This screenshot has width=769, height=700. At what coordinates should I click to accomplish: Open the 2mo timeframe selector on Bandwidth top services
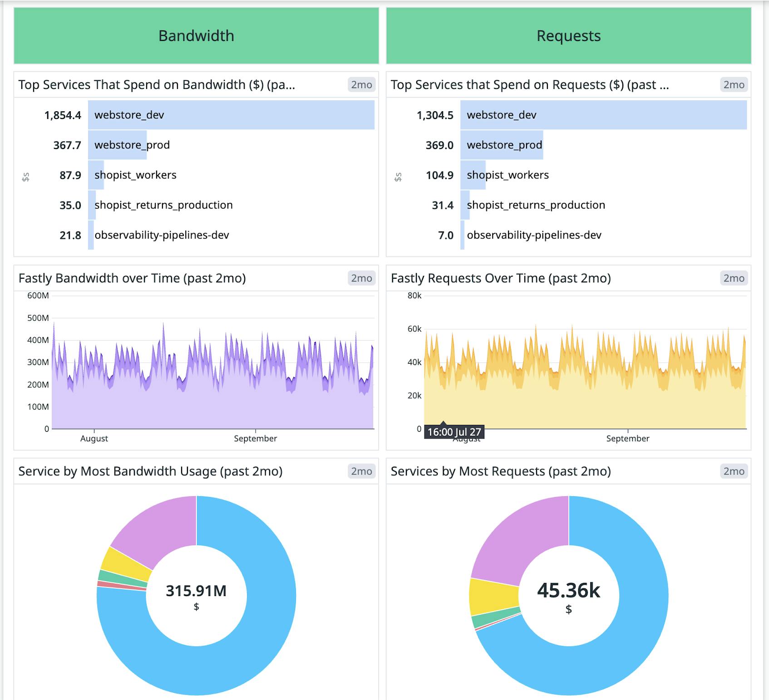point(361,84)
